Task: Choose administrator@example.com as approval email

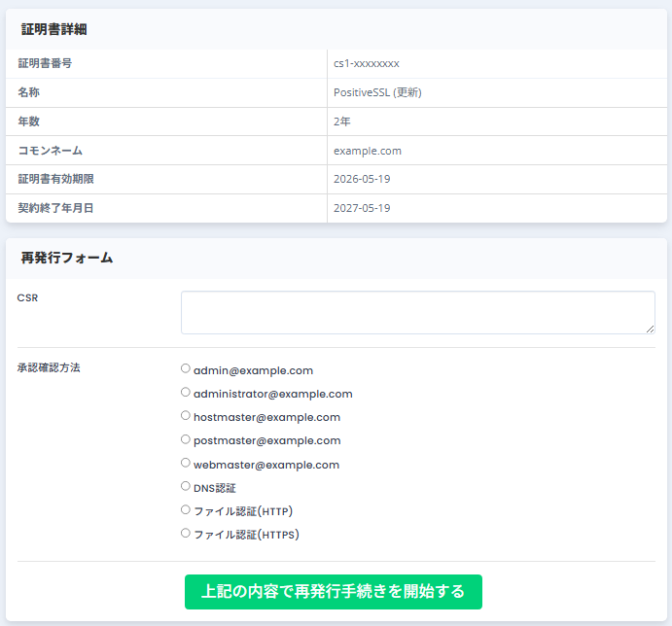Action: pos(186,393)
